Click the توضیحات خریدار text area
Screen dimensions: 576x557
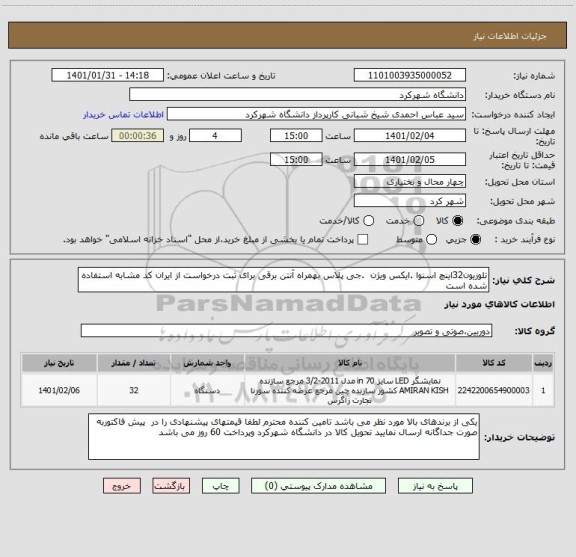[x=284, y=436]
